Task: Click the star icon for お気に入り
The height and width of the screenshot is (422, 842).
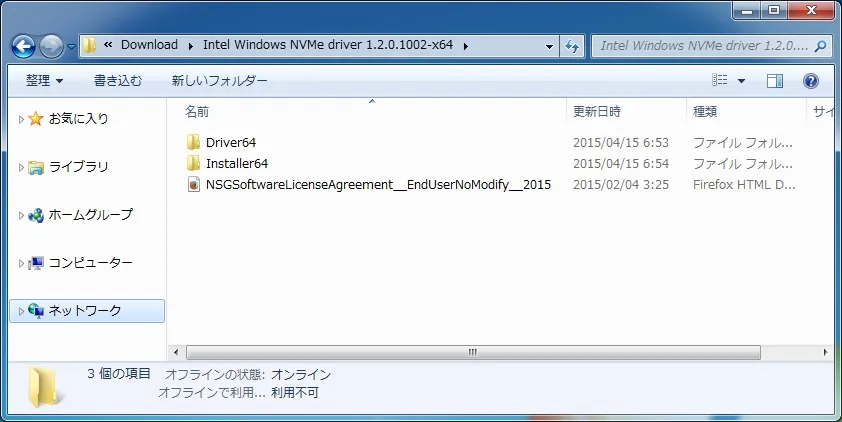Action: [x=35, y=118]
